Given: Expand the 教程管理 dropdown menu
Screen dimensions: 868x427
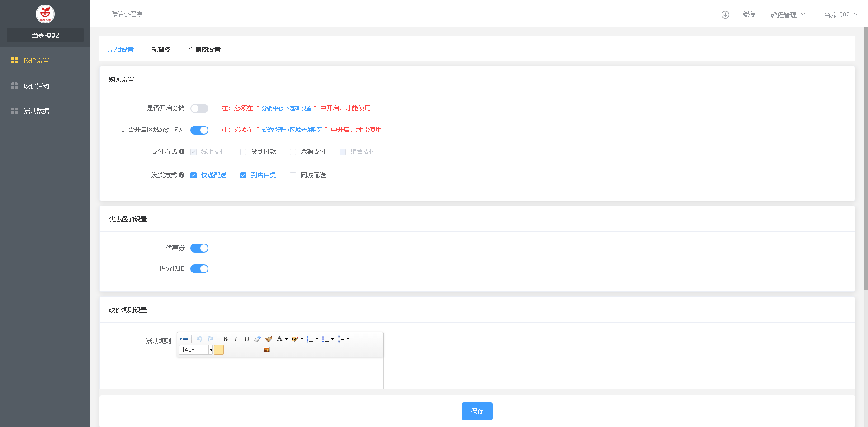Looking at the screenshot, I should [788, 14].
